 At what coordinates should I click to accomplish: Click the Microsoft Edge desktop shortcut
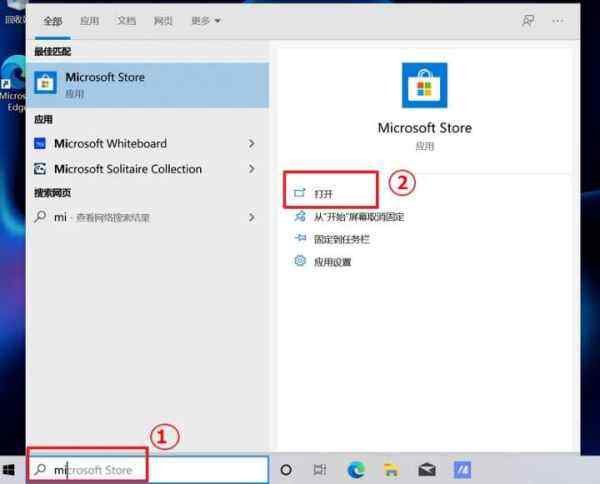[x=13, y=84]
